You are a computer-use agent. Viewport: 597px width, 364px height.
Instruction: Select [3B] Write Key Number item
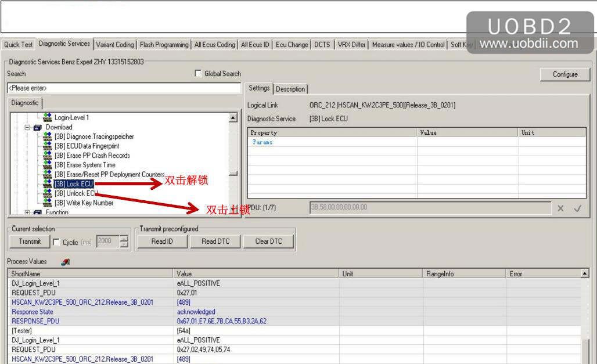(84, 203)
